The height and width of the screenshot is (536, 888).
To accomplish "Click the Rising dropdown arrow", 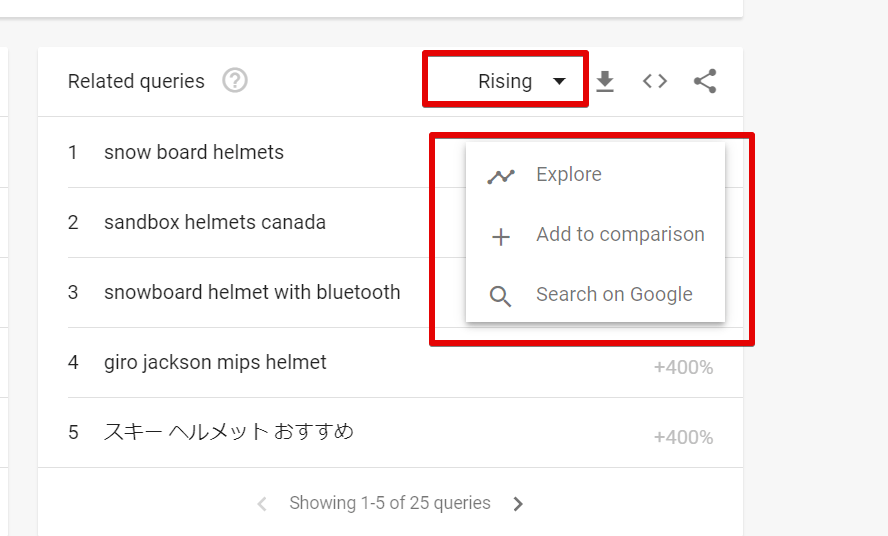I will [559, 81].
